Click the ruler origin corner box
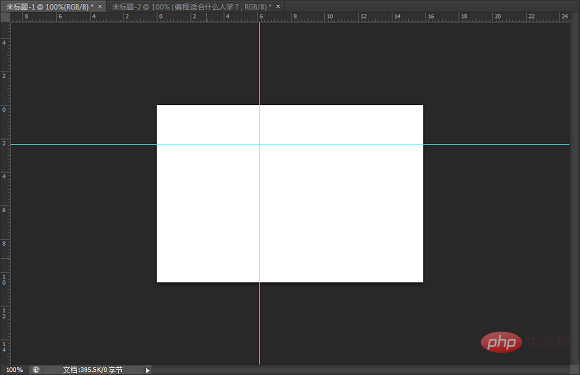This screenshot has width=580, height=375. 6,17
